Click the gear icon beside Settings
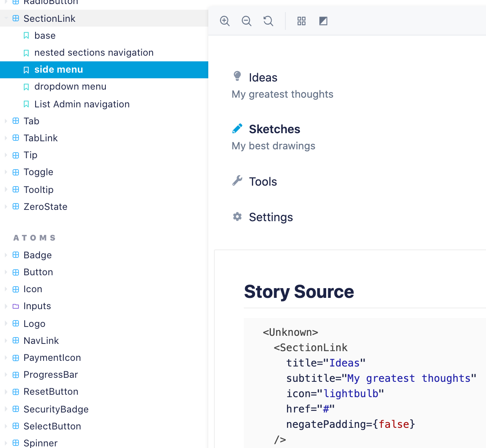Image resolution: width=486 pixels, height=448 pixels. click(237, 217)
